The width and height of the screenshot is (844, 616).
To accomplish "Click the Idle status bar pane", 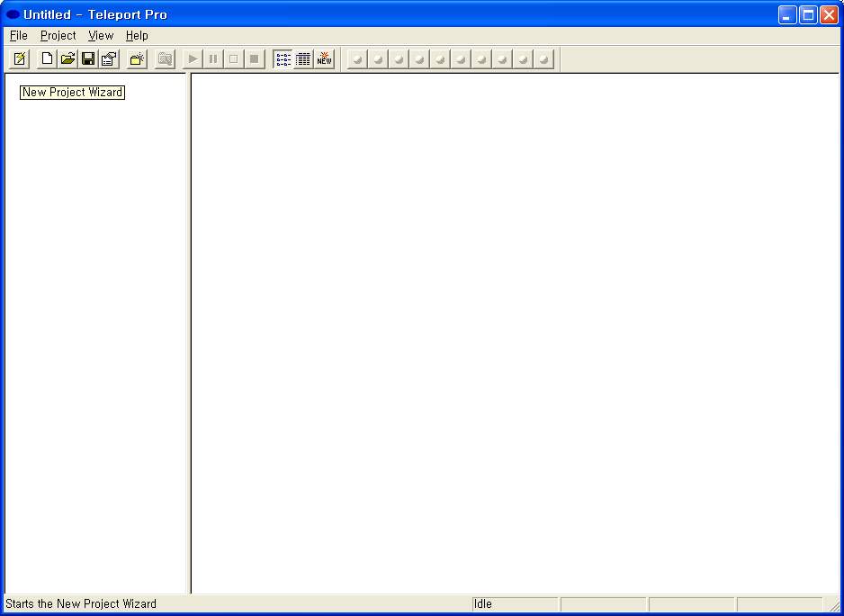I will point(514,604).
